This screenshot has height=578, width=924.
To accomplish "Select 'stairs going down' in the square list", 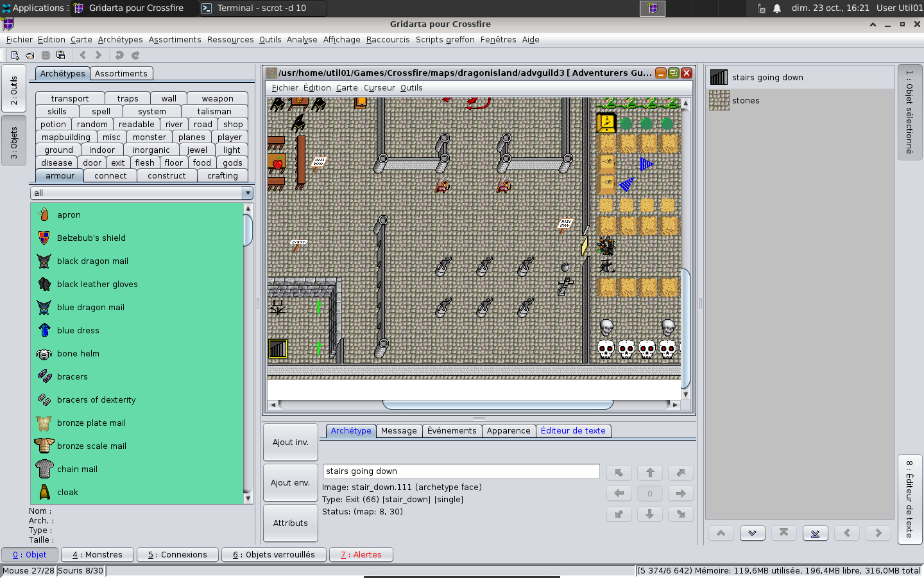I will [x=800, y=77].
